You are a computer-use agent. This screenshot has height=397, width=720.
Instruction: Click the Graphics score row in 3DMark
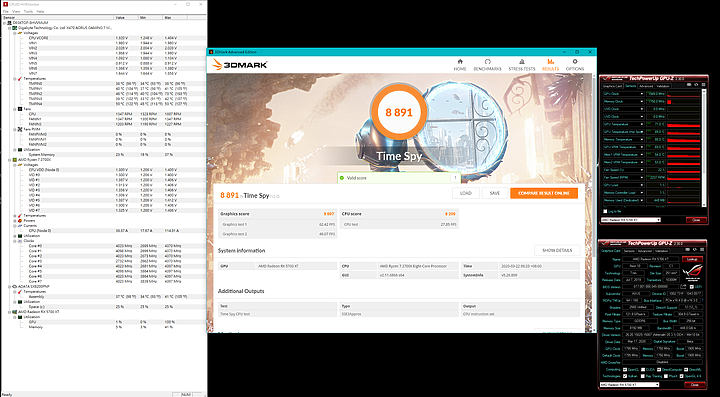pyautogui.click(x=277, y=213)
